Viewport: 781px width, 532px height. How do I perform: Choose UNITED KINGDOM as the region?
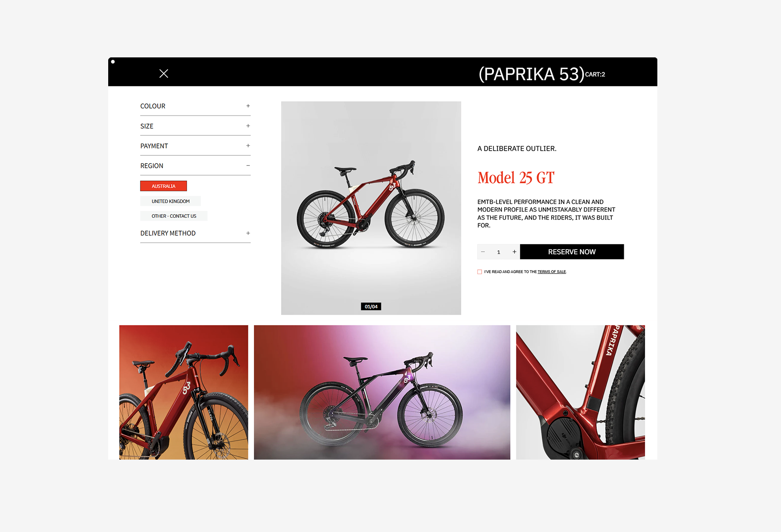pyautogui.click(x=170, y=201)
